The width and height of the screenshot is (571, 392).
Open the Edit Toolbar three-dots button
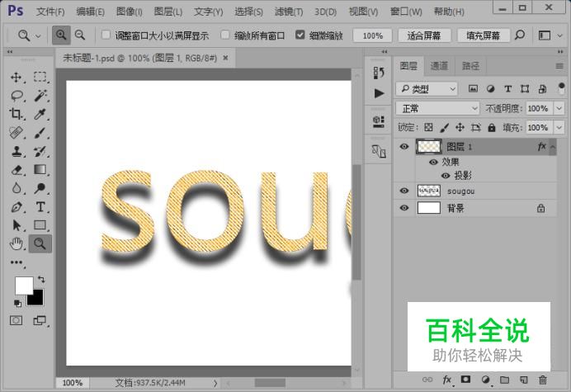pos(17,262)
